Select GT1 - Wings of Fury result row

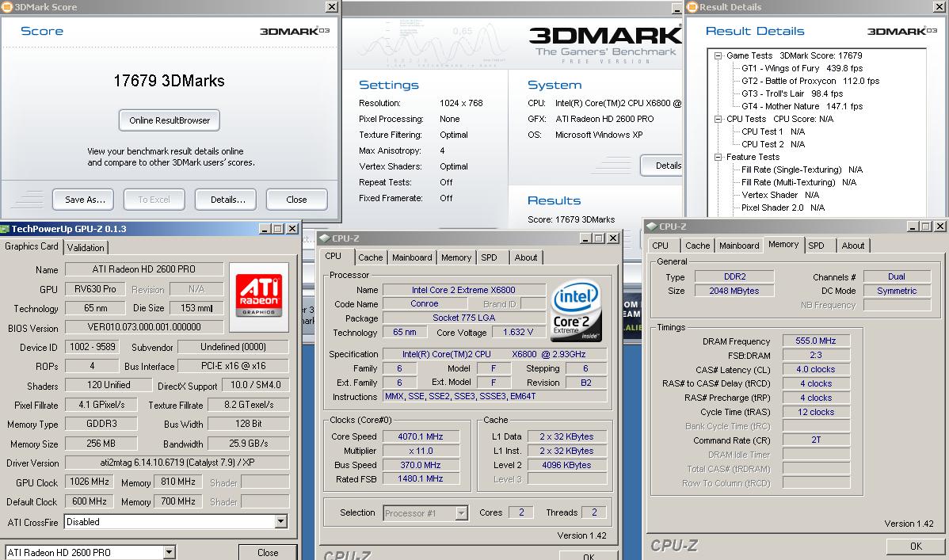click(802, 68)
